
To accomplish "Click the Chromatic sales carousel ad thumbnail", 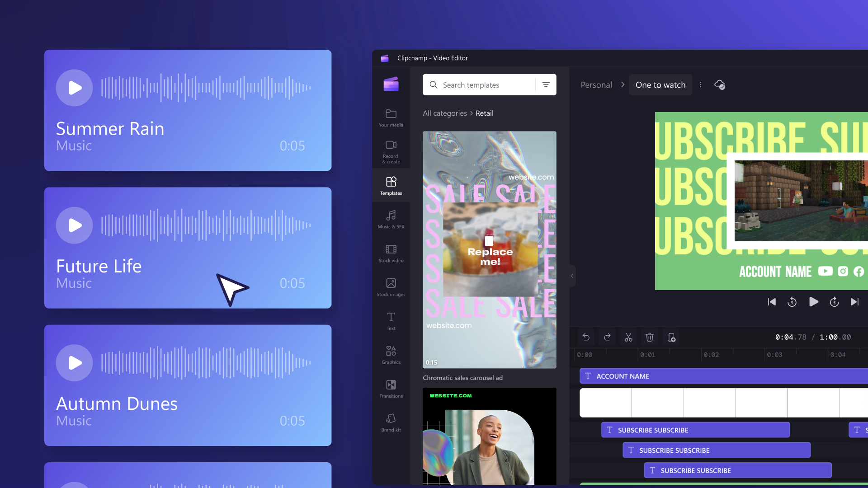I will [490, 249].
